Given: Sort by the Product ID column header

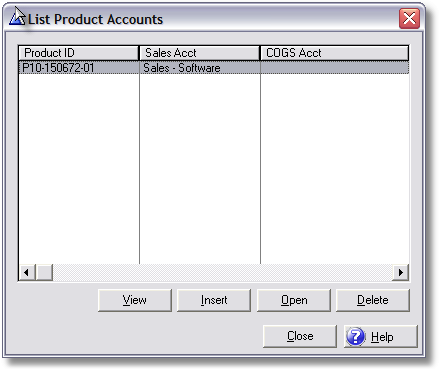Looking at the screenshot, I should 79,53.
